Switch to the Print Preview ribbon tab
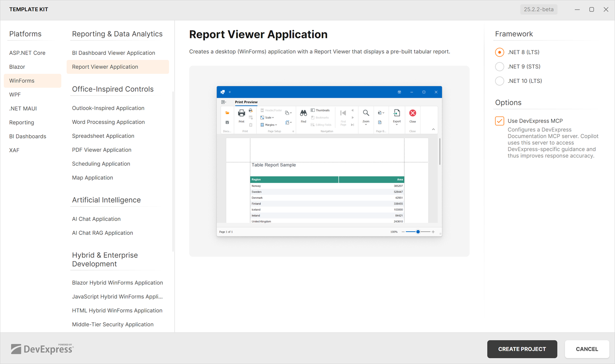This screenshot has height=364, width=615. [246, 102]
